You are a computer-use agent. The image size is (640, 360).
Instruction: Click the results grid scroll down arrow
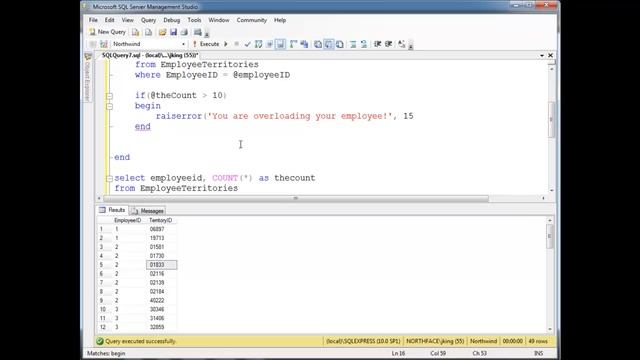pyautogui.click(x=550, y=329)
